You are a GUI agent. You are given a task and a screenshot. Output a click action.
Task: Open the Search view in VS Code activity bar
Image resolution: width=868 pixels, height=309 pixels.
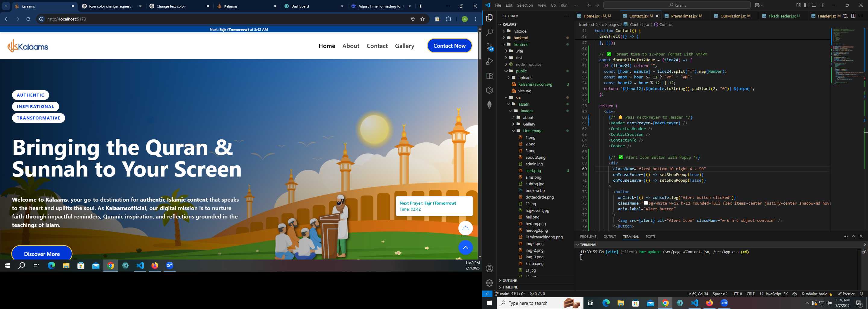[489, 32]
